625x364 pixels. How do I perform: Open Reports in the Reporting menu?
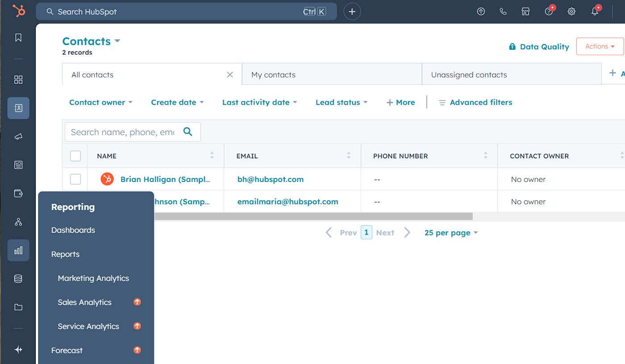point(65,254)
